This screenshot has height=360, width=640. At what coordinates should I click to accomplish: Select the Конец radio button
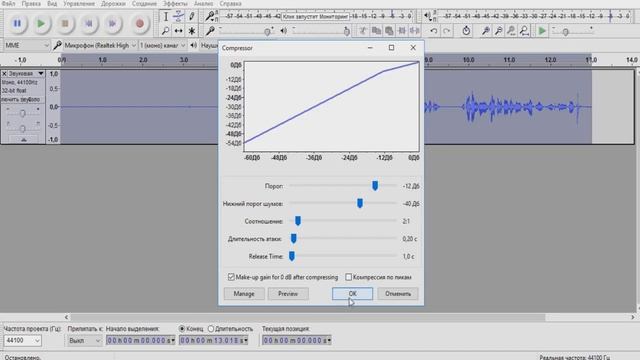pos(182,329)
